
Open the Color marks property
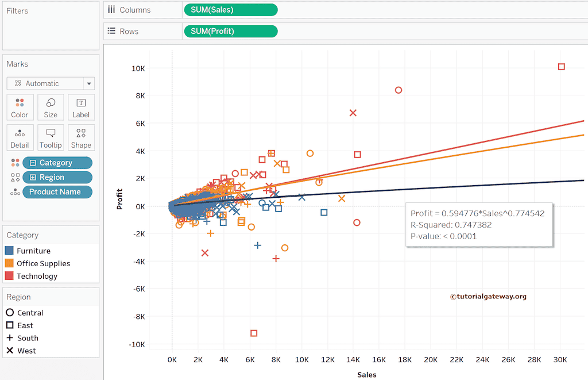20,106
